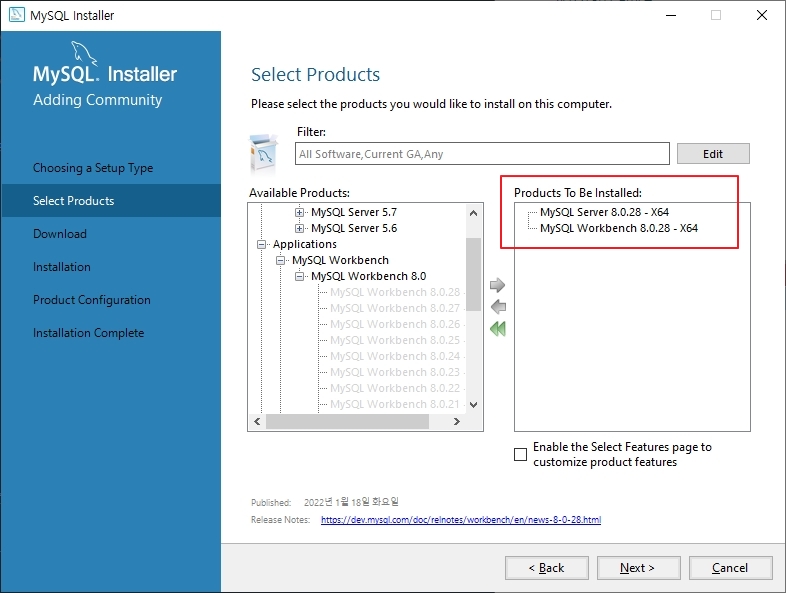The height and width of the screenshot is (593, 786).
Task: Click the MySQL dolphin logo in sidebar
Action: 83,53
